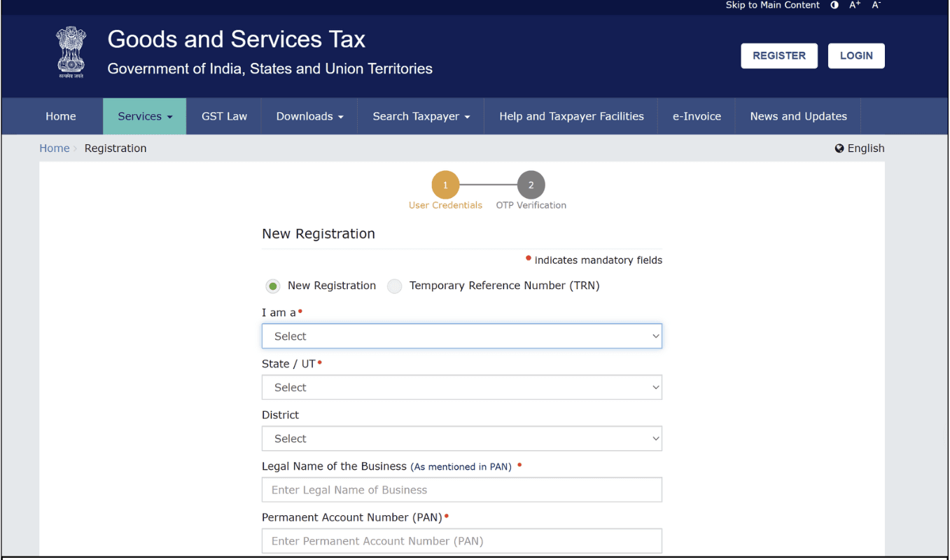Click the Registration breadcrumb text

pos(116,148)
